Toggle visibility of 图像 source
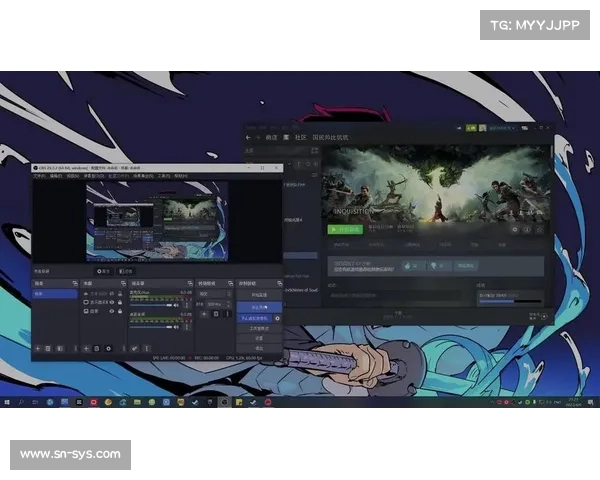 point(112,311)
